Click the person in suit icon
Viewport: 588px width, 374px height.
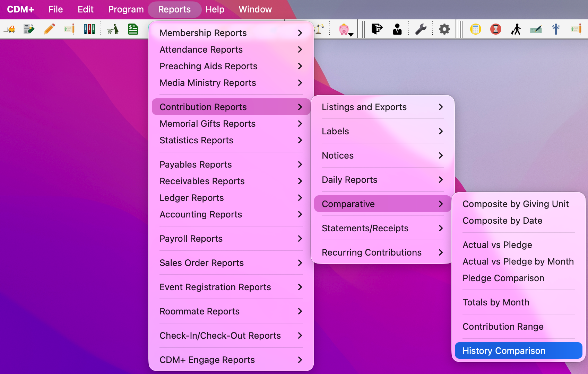(397, 29)
